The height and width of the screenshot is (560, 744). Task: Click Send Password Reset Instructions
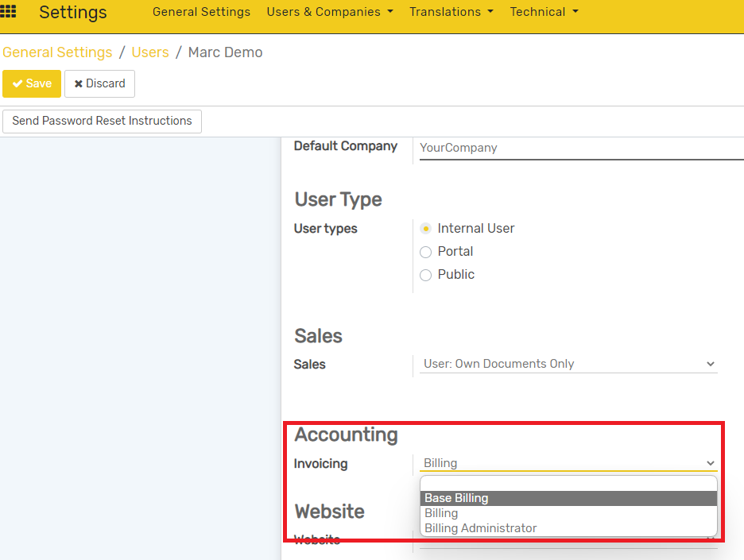(x=101, y=121)
